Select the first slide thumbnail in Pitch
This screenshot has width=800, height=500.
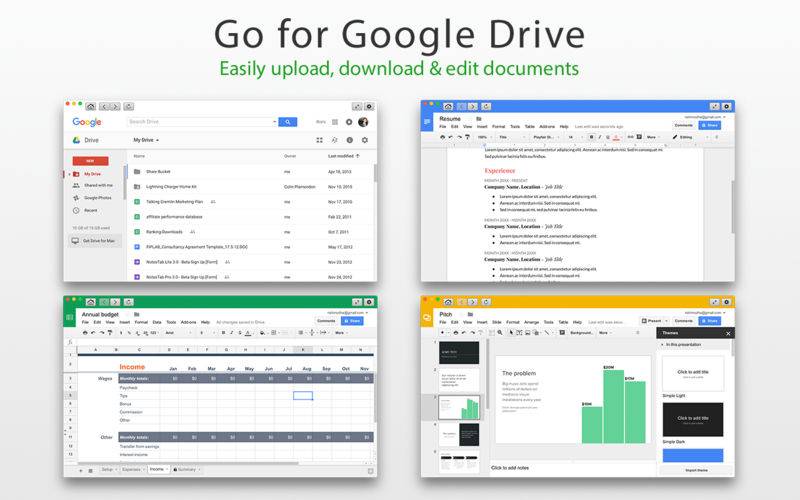coord(459,353)
